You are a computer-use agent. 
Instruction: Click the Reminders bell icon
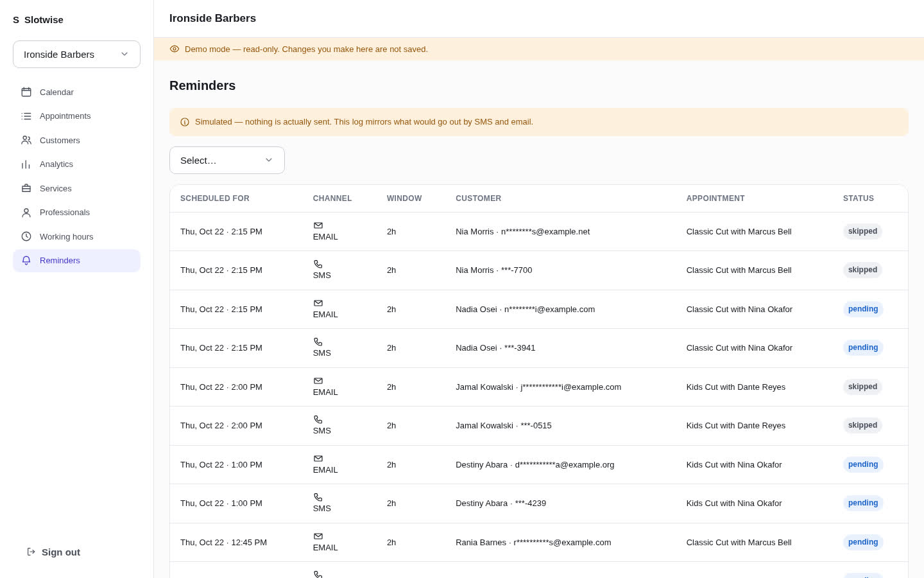click(26, 261)
